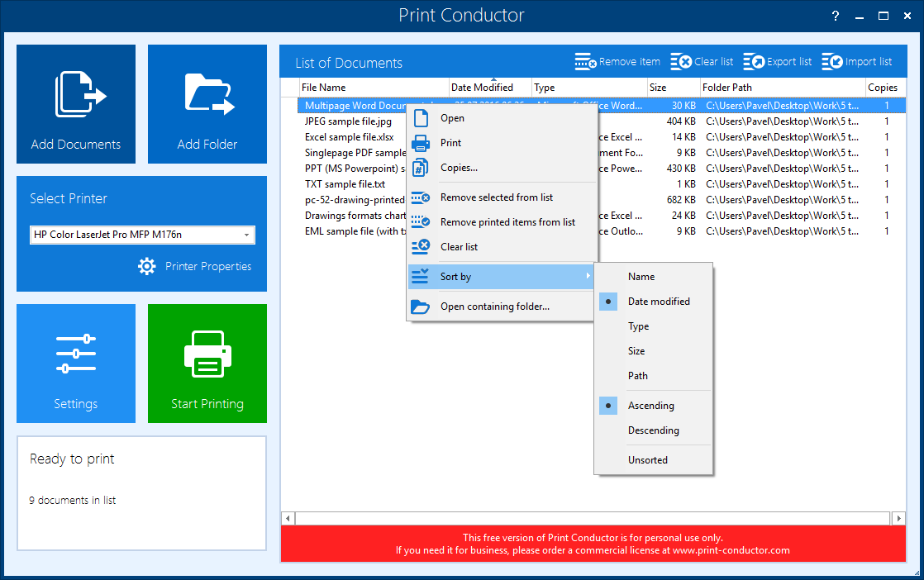924x580 pixels.
Task: Click the Import list button label
Action: (x=869, y=62)
